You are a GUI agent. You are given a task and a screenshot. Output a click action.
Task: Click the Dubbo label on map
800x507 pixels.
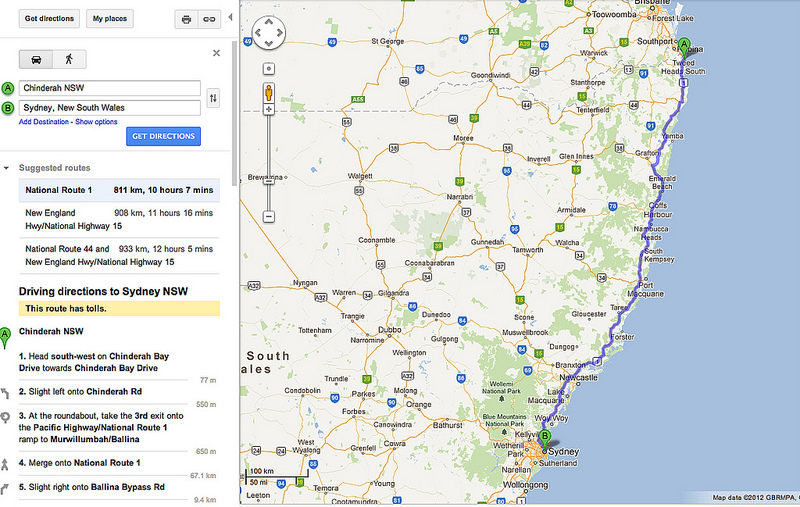coord(389,330)
